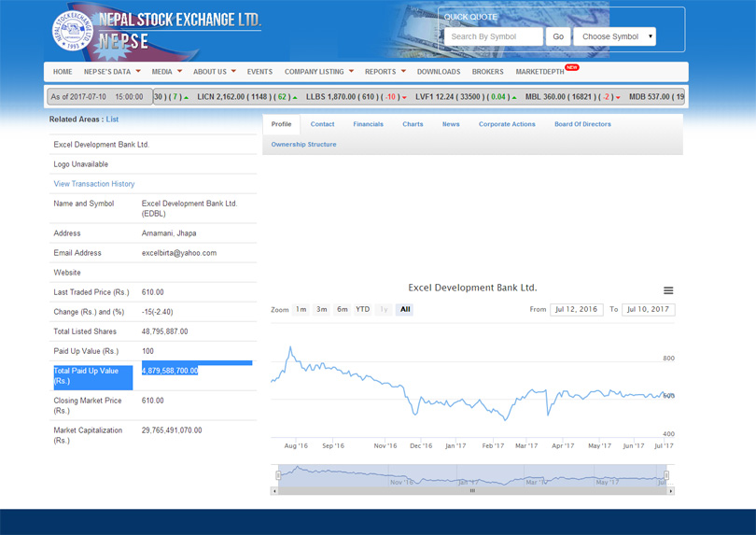This screenshot has width=756, height=535.
Task: Set chart zoom to 6m
Action: tap(342, 309)
